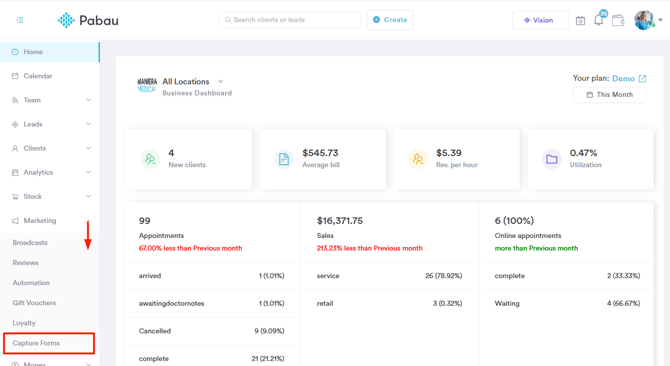Click the retail row under Sales
Viewport: 670px width, 366px height.
click(389, 304)
